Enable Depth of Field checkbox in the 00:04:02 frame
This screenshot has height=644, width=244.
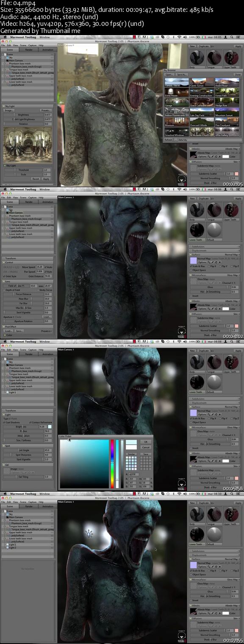pyautogui.click(x=4, y=290)
